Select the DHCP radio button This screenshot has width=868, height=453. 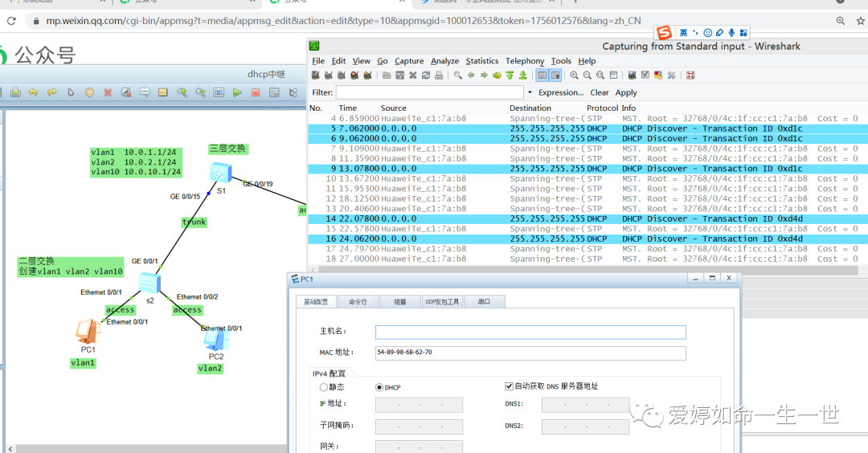(x=379, y=387)
